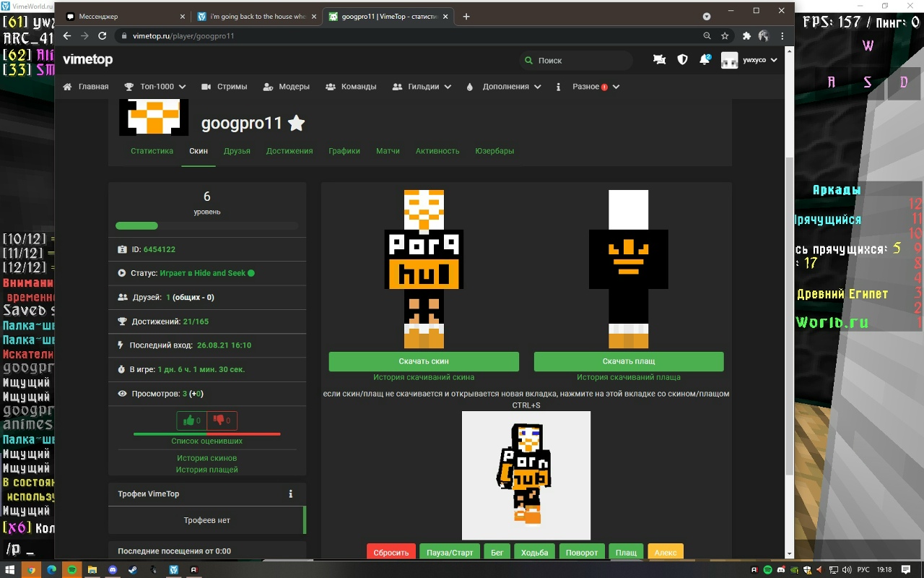
Task: Expand the Топ-1000 dropdown menu
Action: 155,87
